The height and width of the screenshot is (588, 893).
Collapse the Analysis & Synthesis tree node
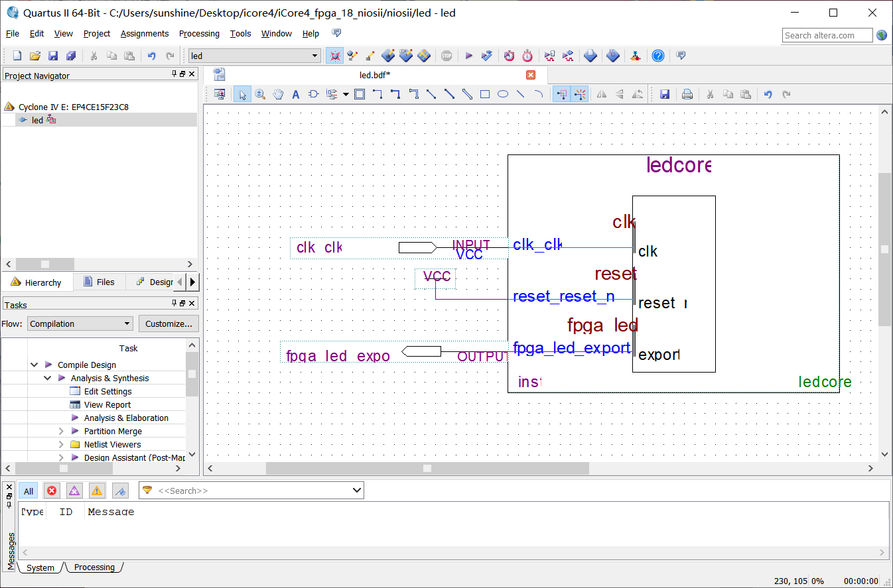point(48,378)
